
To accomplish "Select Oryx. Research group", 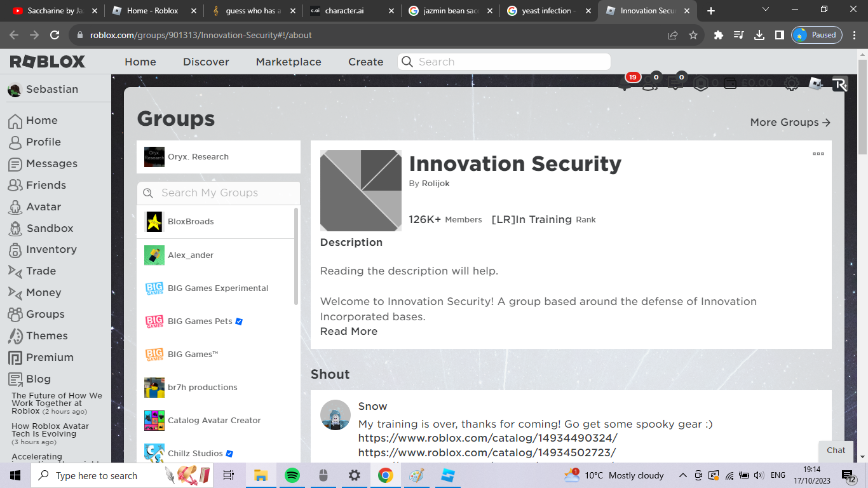I will click(219, 157).
